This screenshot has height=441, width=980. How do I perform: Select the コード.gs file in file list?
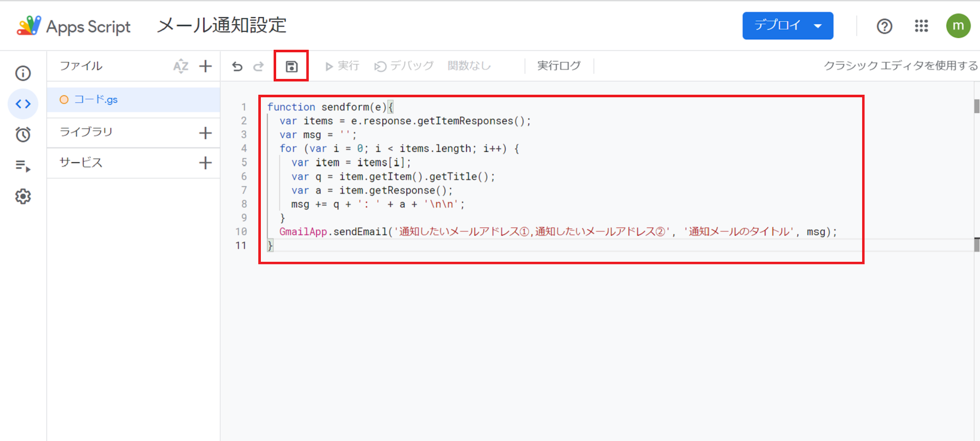coord(96,100)
